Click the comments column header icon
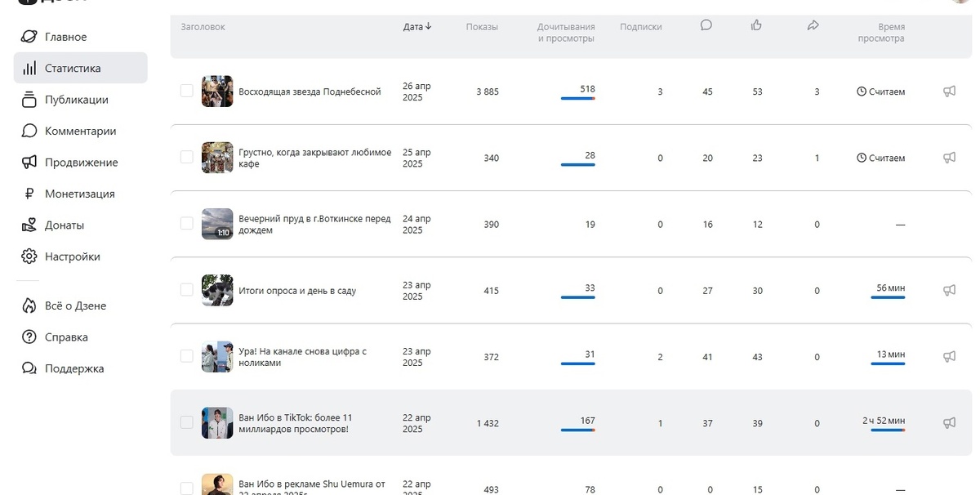Screen dimensions: 980x495 [706, 26]
